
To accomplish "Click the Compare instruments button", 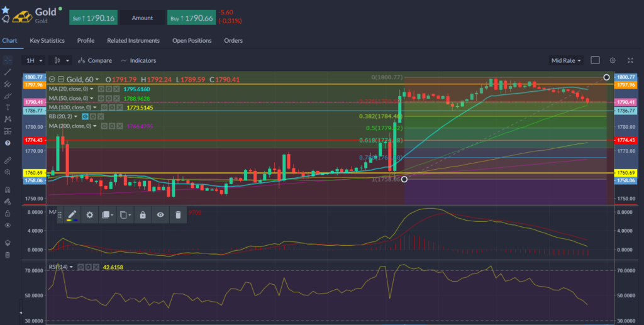I will 95,60.
